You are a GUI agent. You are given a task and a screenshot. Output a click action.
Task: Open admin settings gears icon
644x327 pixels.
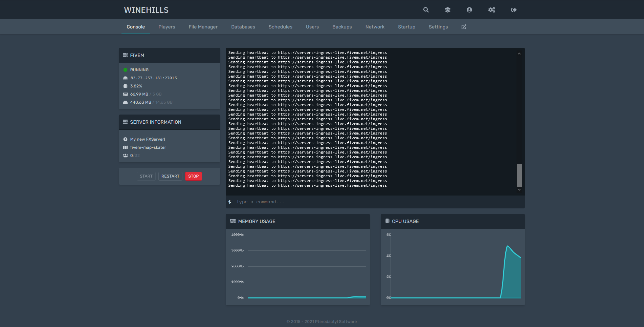pyautogui.click(x=491, y=10)
